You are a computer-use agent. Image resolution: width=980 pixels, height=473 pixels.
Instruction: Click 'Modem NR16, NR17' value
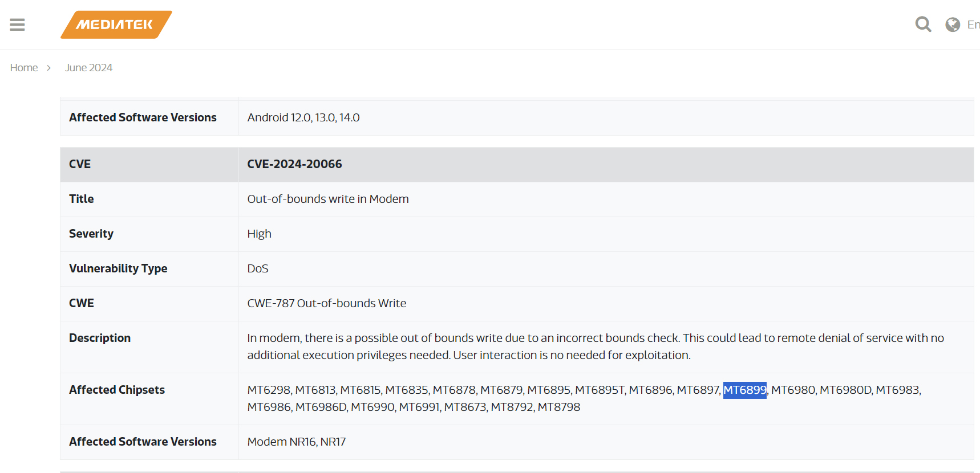pos(297,442)
